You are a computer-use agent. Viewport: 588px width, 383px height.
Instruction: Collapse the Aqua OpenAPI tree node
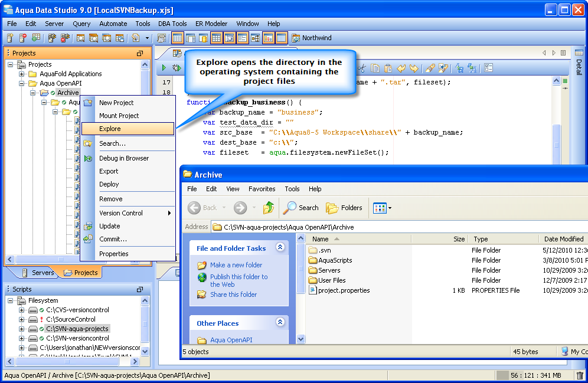(x=22, y=83)
